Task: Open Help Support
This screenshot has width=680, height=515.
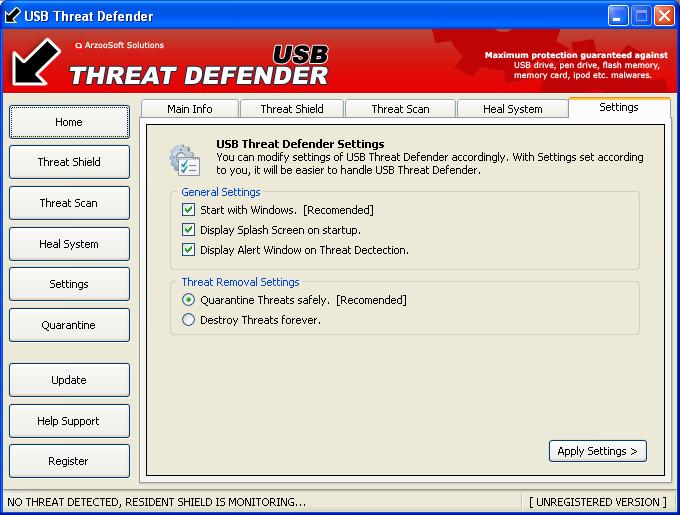Action: tap(69, 421)
